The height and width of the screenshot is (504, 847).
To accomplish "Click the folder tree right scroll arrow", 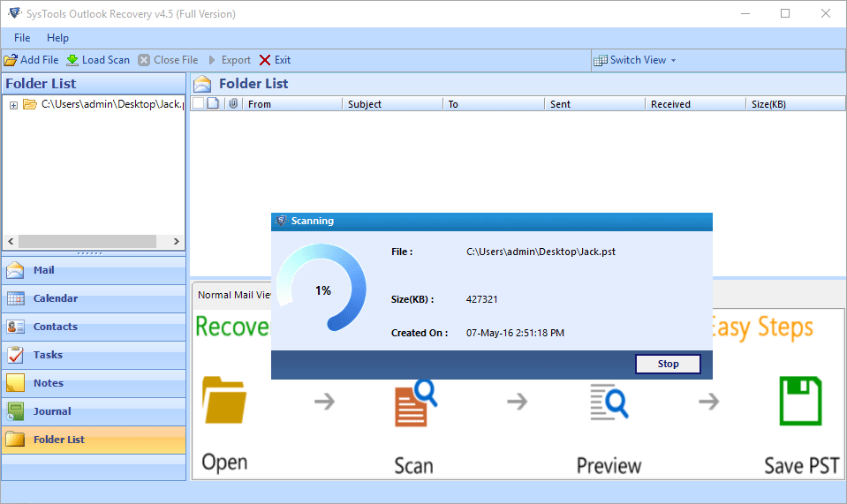I will (x=176, y=241).
